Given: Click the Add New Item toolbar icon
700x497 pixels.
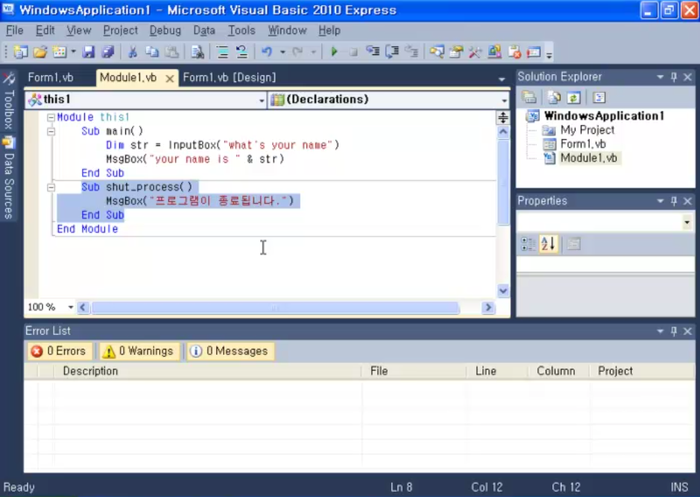Looking at the screenshot, I should coord(59,52).
